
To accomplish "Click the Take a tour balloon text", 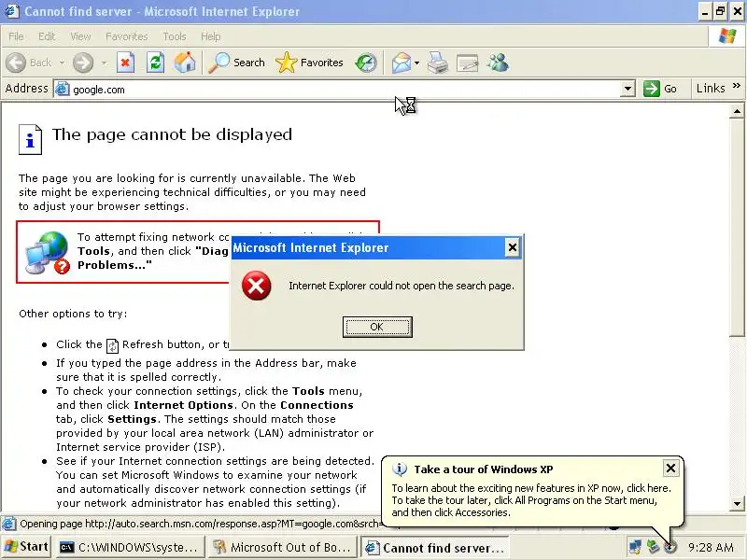I will pyautogui.click(x=484, y=469).
